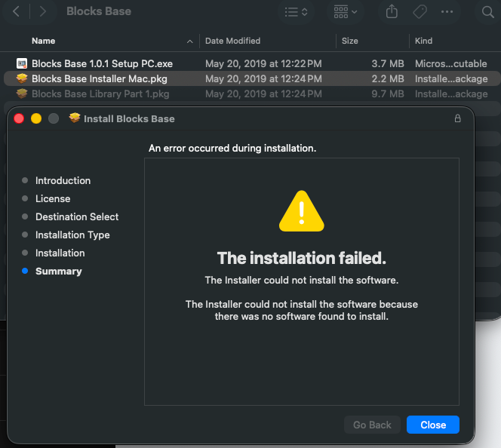Open the list view options selector
Viewport: 501px width, 448px height.
tap(296, 12)
